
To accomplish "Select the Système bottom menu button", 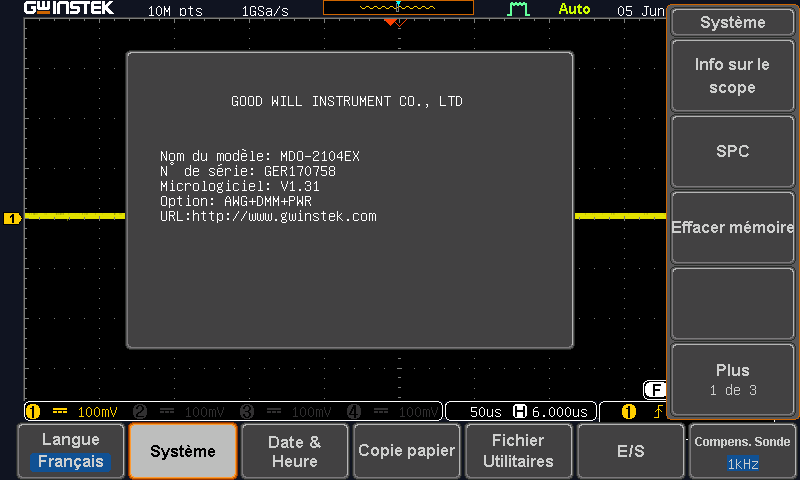I will point(183,451).
